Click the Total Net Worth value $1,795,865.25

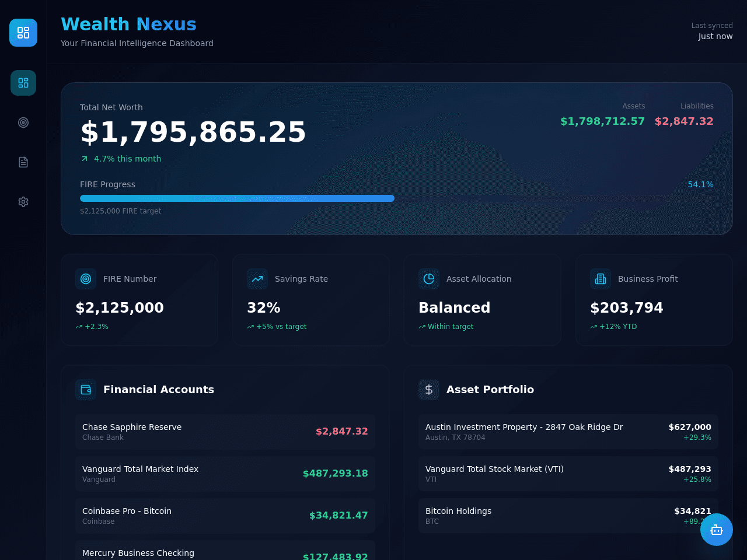pyautogui.click(x=193, y=132)
